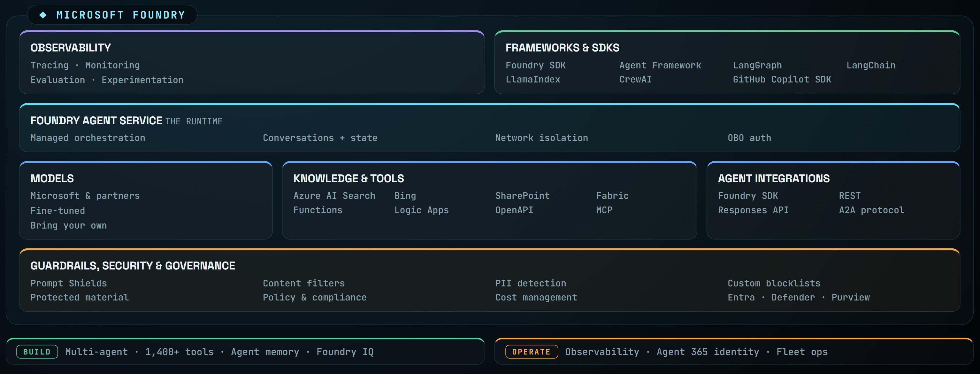Screen dimensions: 980x374
Task: Click OBO auth label
Action: point(749,137)
